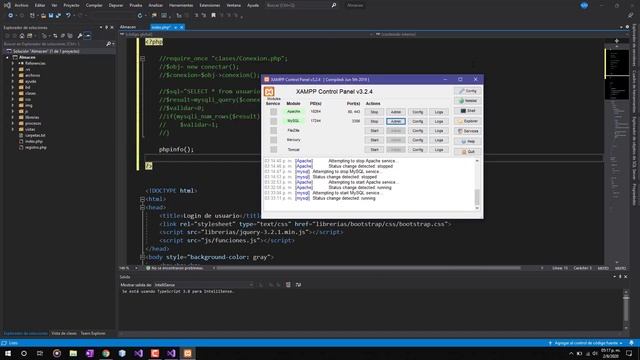Click the Open File folder icon in the toolbar
Screen dimensions: 640x360
(43, 16)
